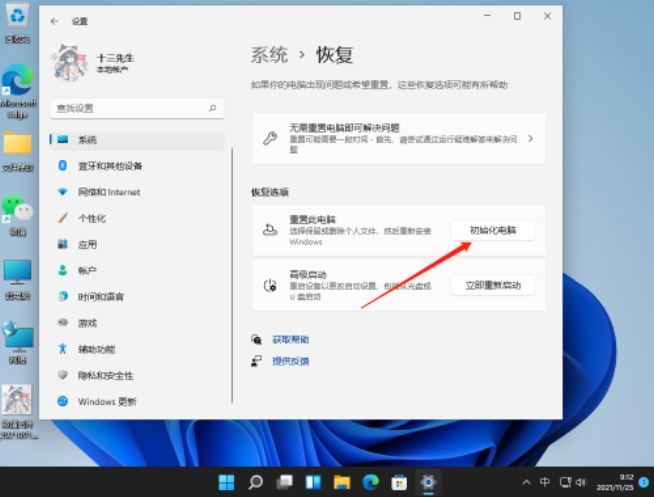
Task: Open 帐户 accounts settings
Action: pyautogui.click(x=88, y=270)
